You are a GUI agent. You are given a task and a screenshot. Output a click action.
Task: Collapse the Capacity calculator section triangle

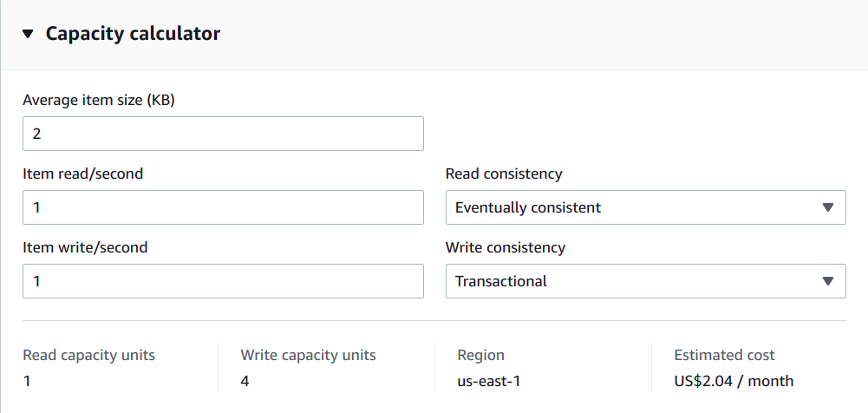click(x=28, y=34)
